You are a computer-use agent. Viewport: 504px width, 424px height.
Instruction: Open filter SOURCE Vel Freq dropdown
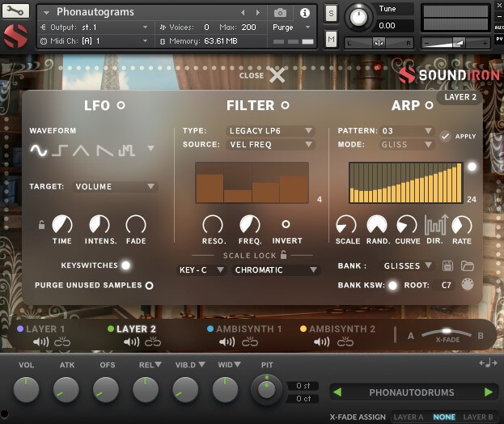tap(270, 145)
